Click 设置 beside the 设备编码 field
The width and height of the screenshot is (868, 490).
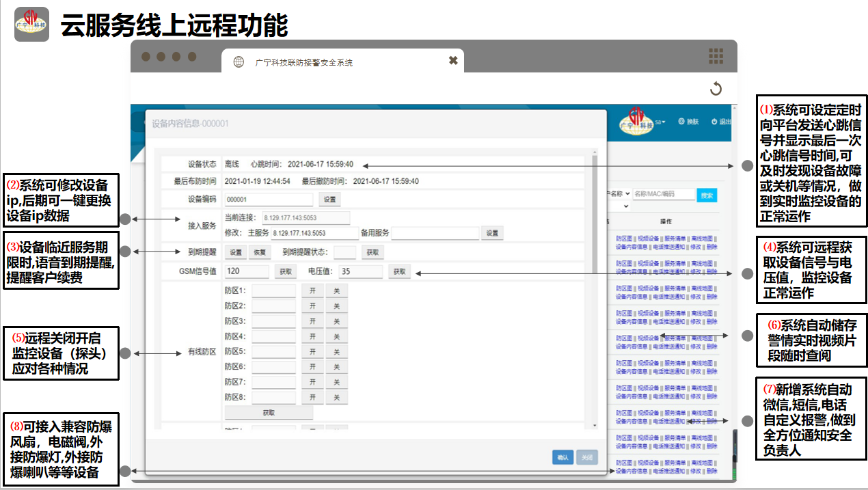click(x=329, y=200)
